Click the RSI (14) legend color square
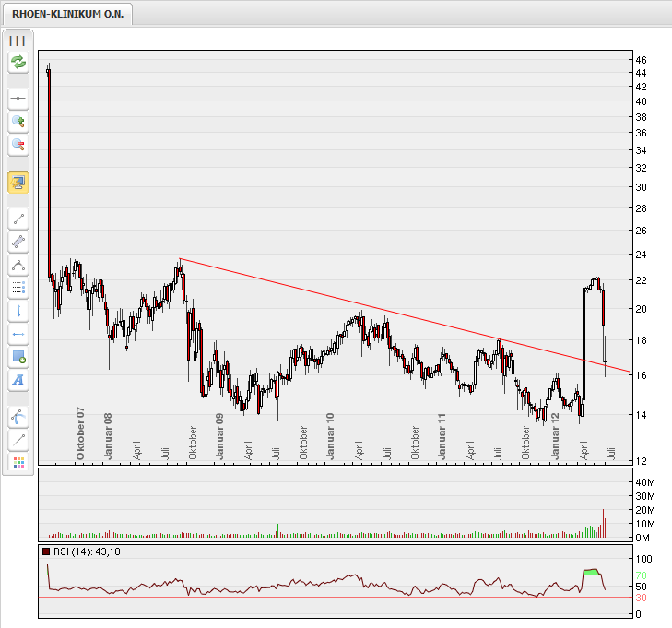672x628 pixels. [x=46, y=551]
